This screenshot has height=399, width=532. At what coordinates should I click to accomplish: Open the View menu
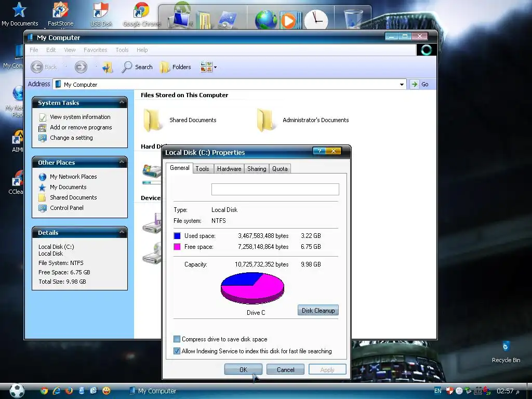click(x=70, y=50)
